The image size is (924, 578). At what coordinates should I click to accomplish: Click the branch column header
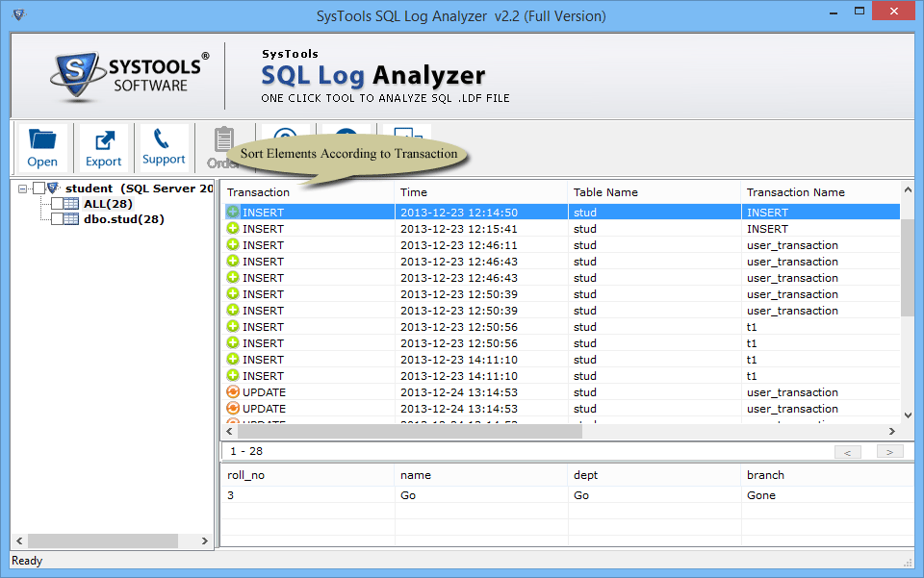(x=827, y=475)
